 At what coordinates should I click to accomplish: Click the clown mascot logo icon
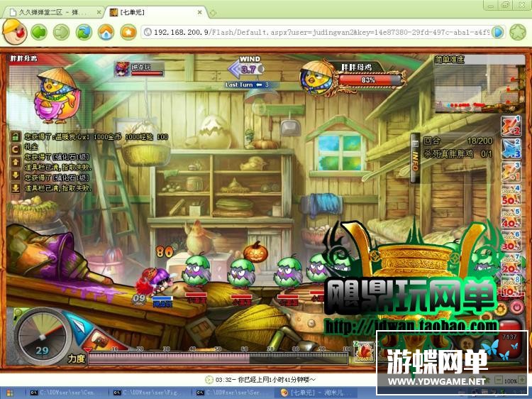(x=15, y=31)
